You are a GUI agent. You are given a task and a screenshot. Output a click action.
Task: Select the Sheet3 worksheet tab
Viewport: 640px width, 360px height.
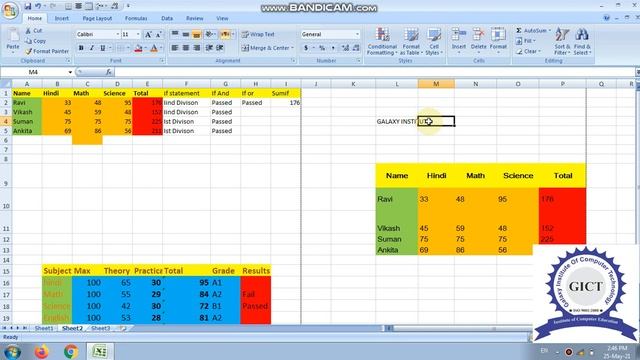(x=100, y=328)
